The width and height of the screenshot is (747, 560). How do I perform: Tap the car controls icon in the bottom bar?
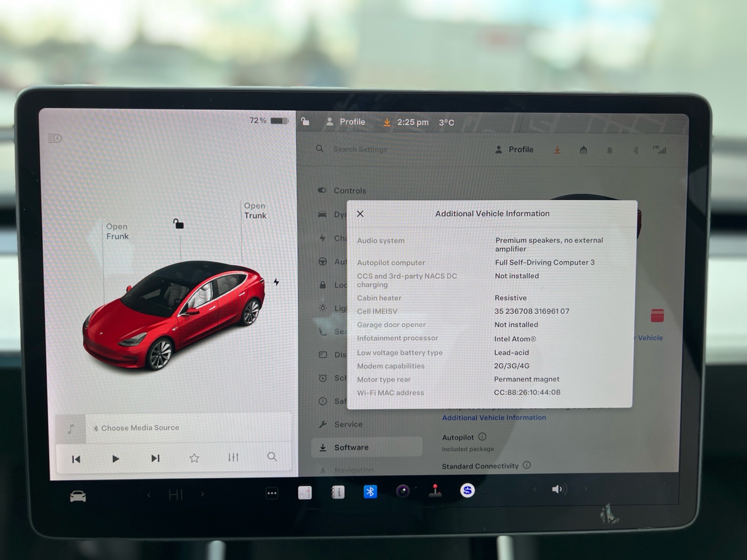(x=78, y=496)
